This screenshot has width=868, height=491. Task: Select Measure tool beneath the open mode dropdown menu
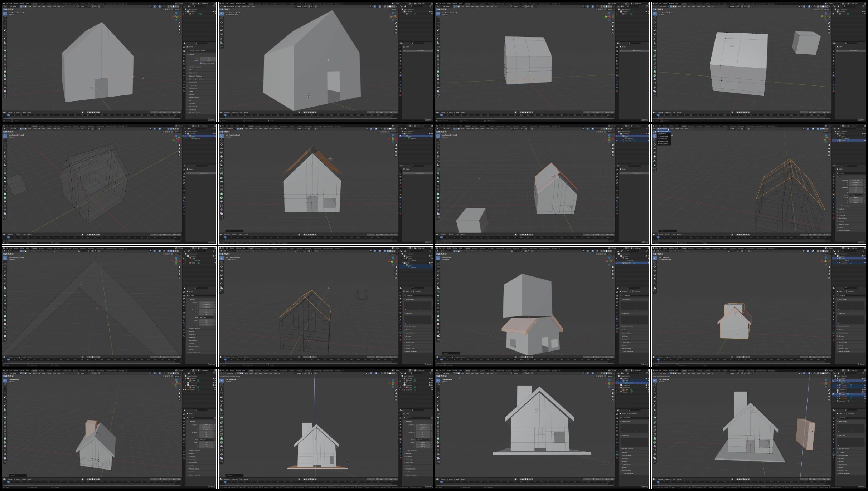click(x=655, y=165)
